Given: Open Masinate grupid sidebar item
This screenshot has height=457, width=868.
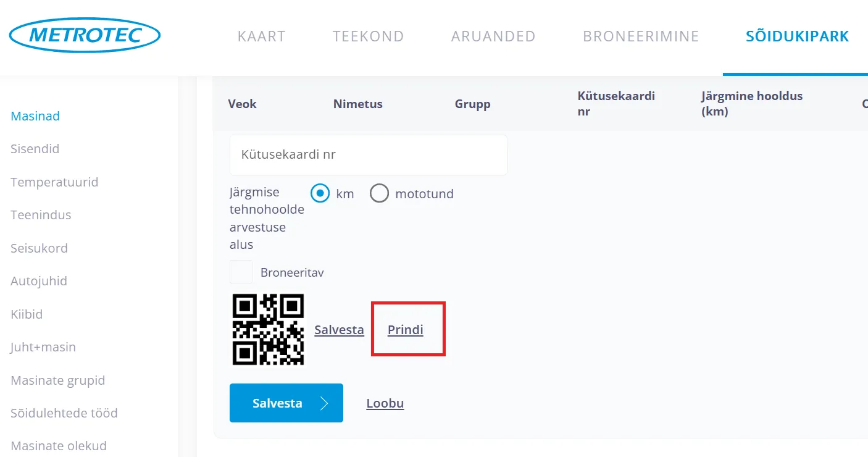Looking at the screenshot, I should point(58,380).
